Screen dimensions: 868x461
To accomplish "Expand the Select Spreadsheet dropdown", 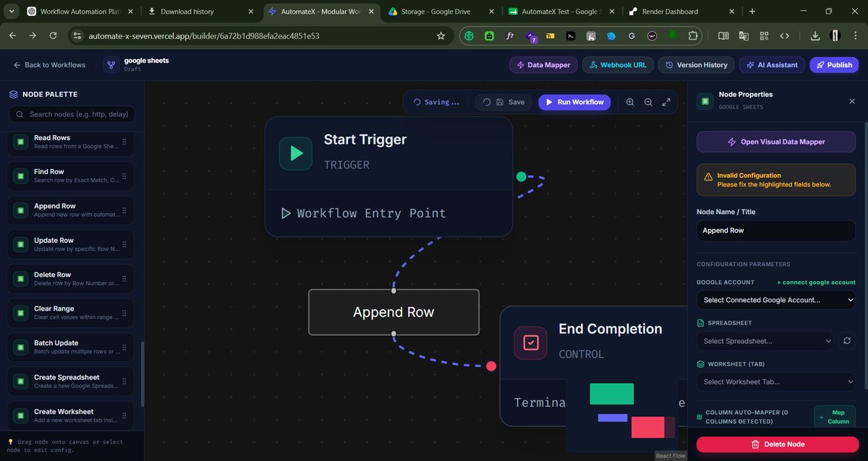I will point(766,341).
